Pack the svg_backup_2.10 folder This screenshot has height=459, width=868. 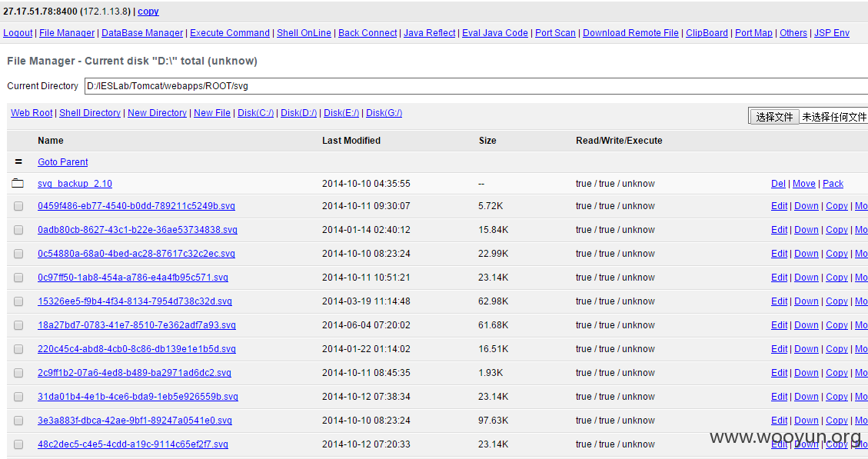[x=833, y=183]
